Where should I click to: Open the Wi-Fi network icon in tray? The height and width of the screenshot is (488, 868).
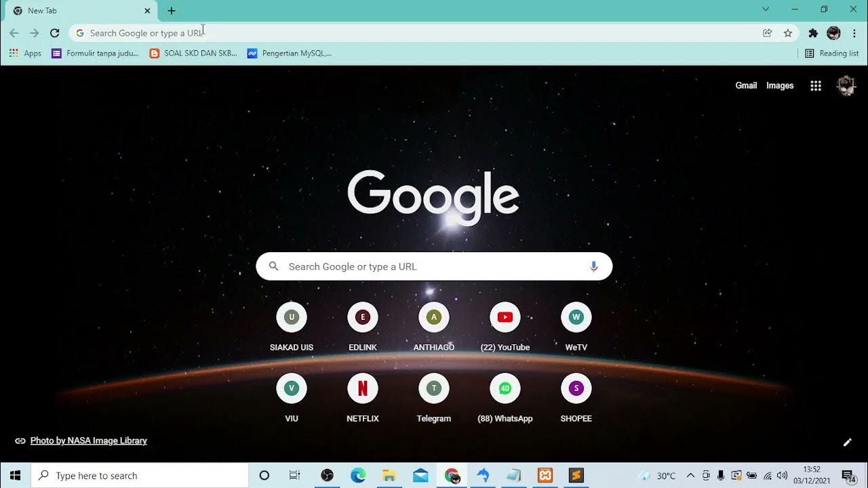coord(767,475)
